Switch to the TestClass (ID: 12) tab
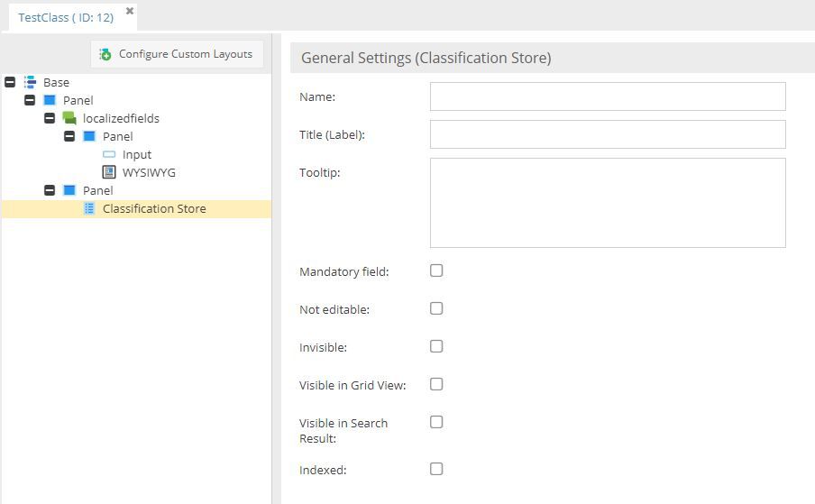Image resolution: width=815 pixels, height=504 pixels. 66,17
